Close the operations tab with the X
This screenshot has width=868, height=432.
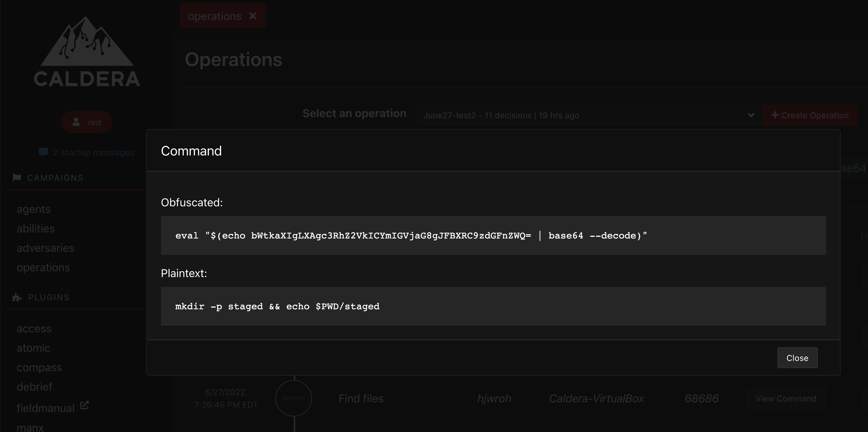click(253, 16)
